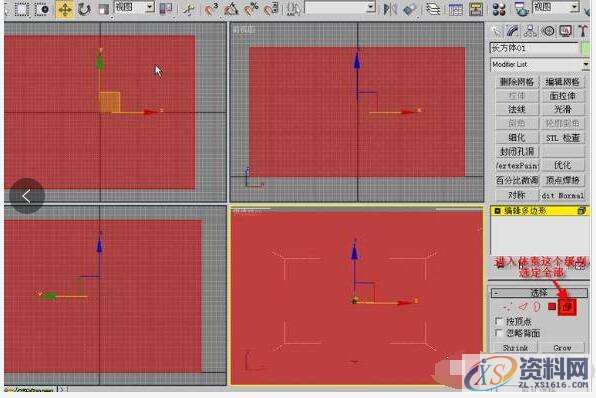Click the 光滑 modifier button
This screenshot has height=398, width=596.
(562, 109)
